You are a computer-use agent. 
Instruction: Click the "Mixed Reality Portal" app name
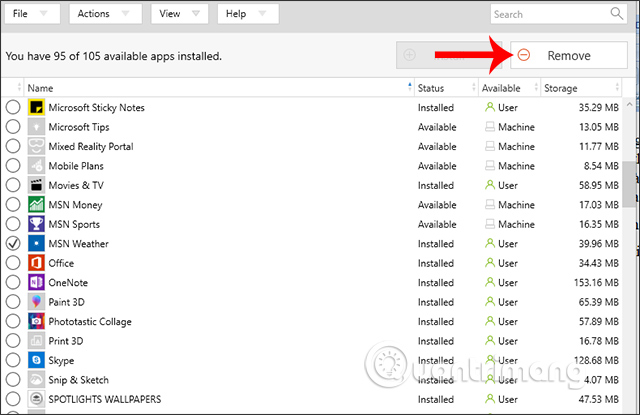click(91, 146)
